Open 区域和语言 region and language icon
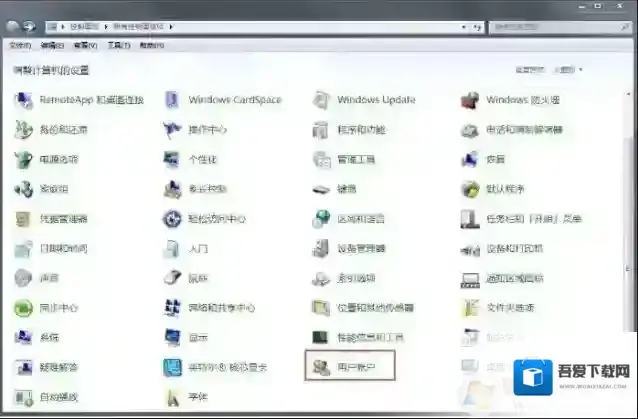The width and height of the screenshot is (638, 419). pyautogui.click(x=321, y=219)
